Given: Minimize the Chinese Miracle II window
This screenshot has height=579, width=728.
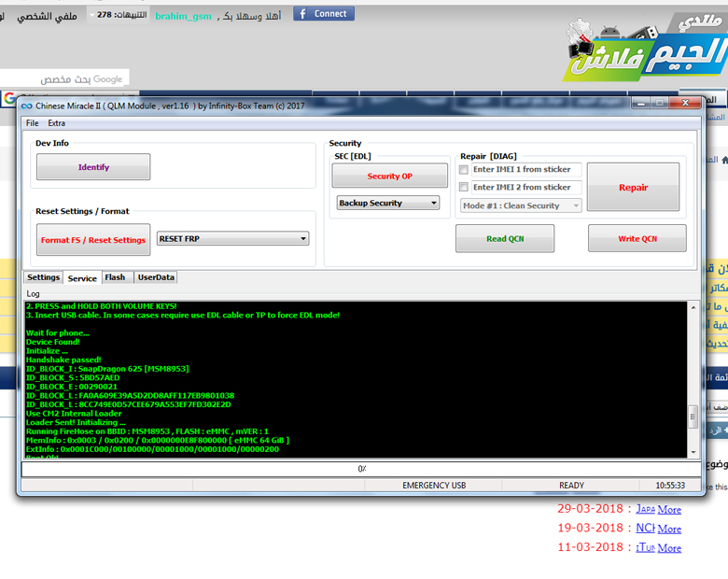Looking at the screenshot, I should pos(641,103).
